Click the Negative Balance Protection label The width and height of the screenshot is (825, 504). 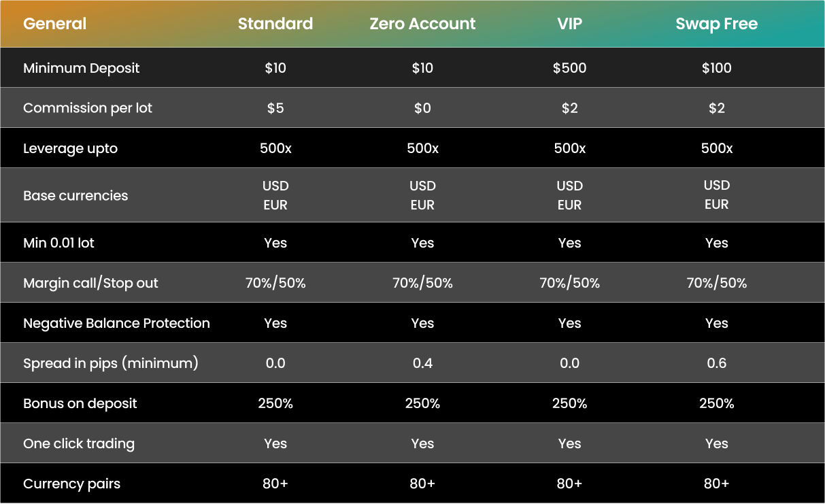116,323
